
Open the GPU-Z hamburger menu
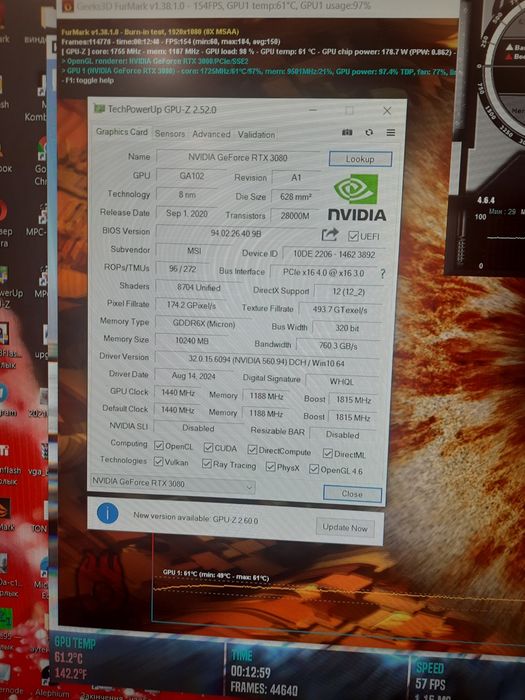point(391,133)
